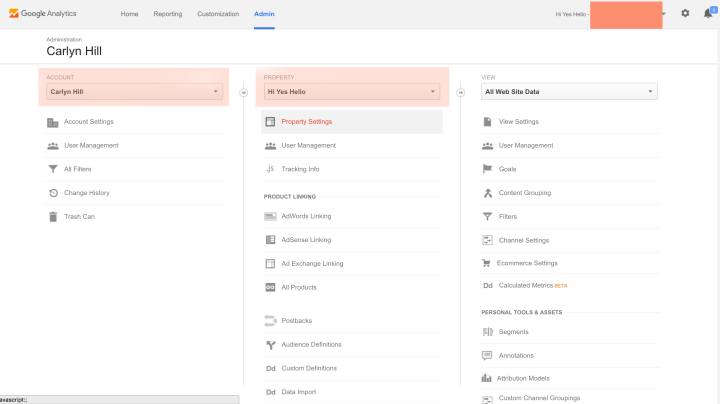Open Calculated Metrics BETA
This screenshot has height=404, width=720.
point(533,286)
